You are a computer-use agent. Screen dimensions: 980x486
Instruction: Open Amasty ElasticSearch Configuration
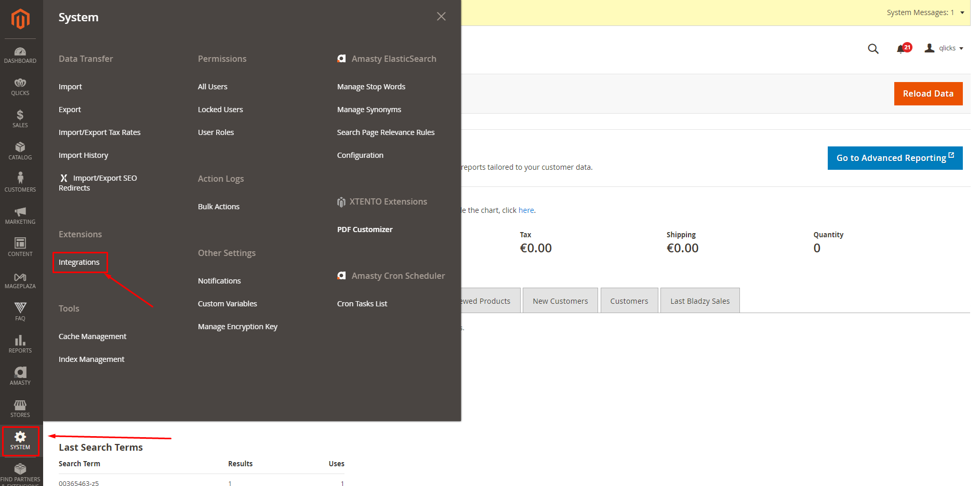tap(360, 155)
